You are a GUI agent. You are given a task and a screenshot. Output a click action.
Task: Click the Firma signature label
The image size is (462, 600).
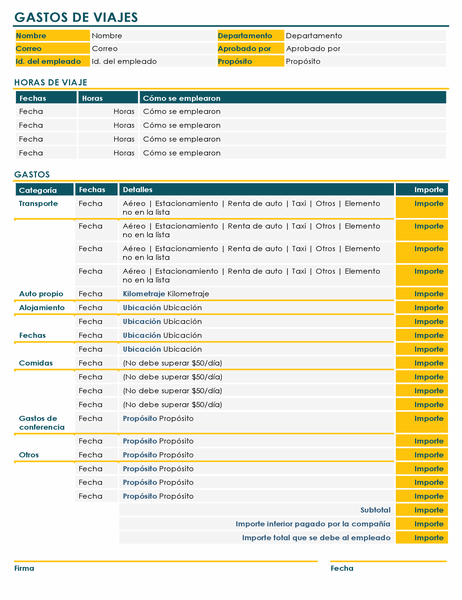(24, 568)
